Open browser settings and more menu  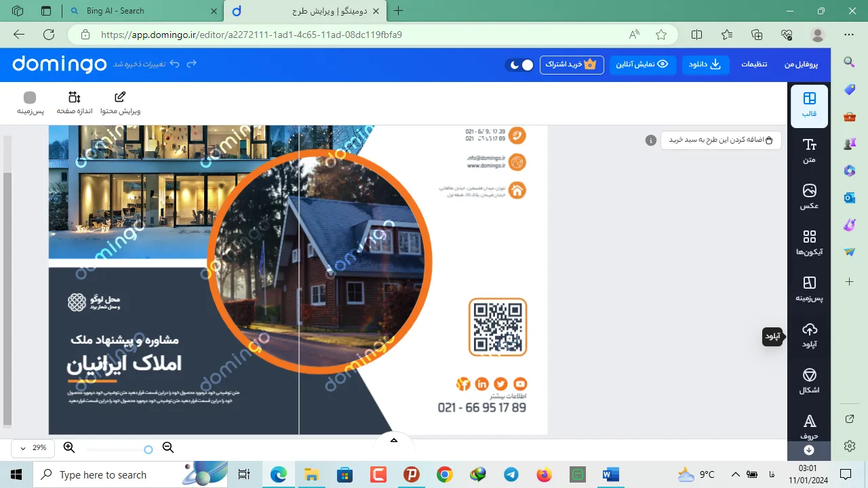point(849,35)
